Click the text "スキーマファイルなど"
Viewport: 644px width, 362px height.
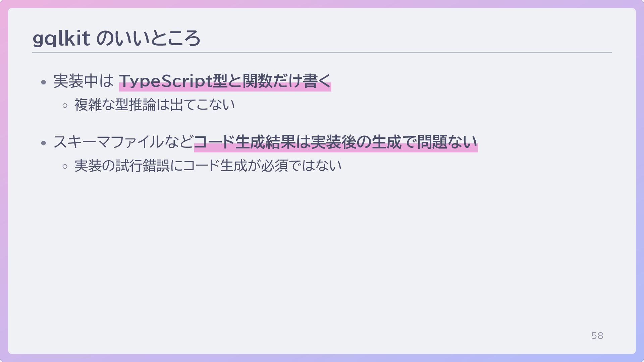tap(123, 142)
